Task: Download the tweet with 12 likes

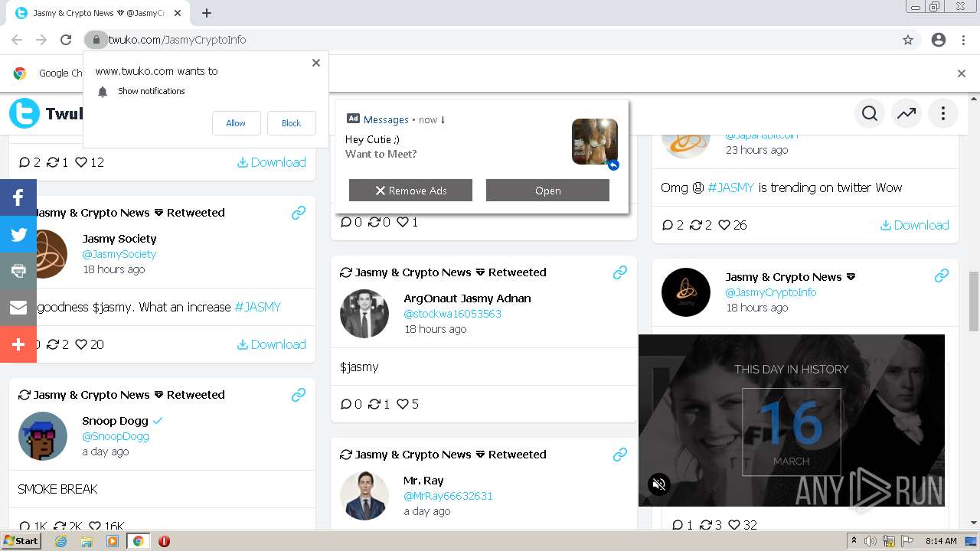Action: [x=272, y=162]
